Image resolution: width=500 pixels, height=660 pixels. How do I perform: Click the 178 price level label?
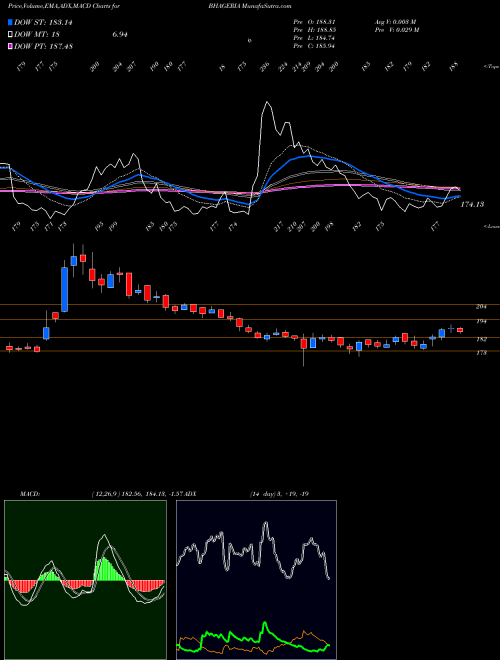(x=481, y=353)
